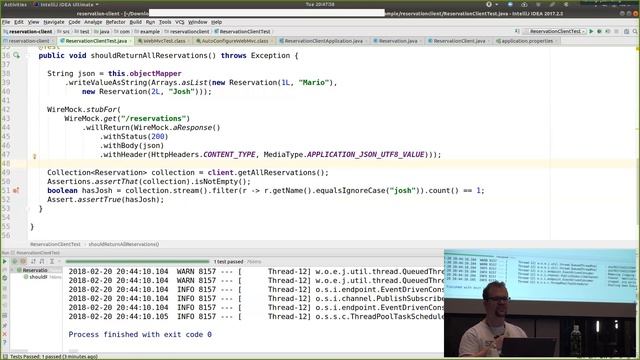The width and height of the screenshot is (640, 360).
Task: Place cursor on empty line 48 in editor
Action: point(327,163)
